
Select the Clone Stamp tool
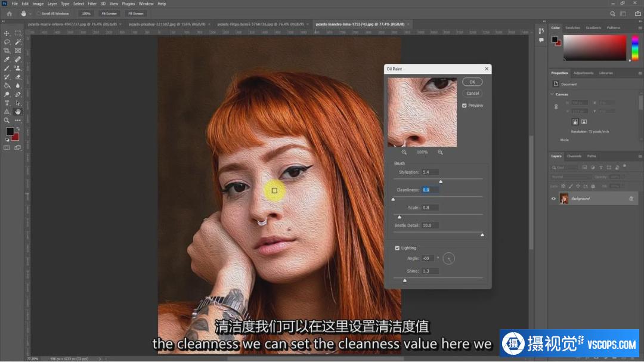coord(18,68)
